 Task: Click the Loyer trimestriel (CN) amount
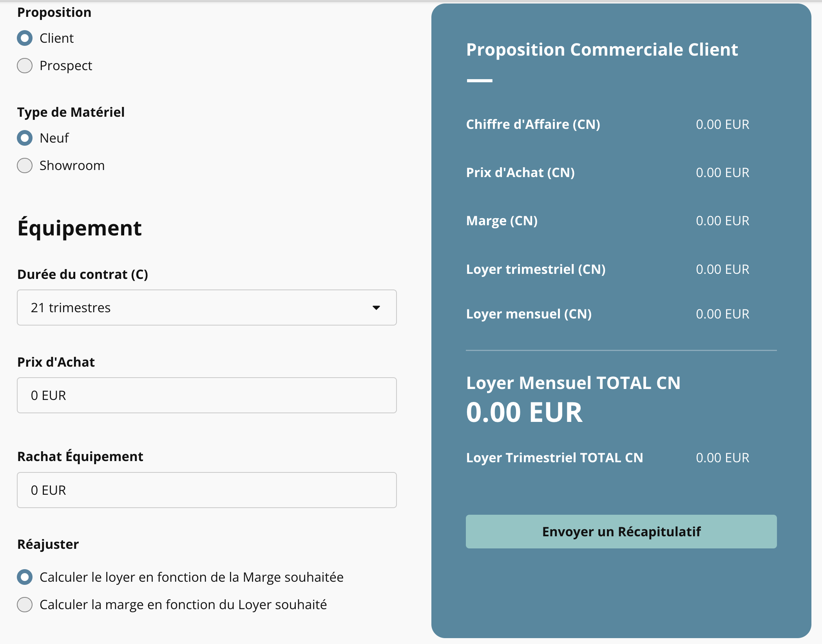coord(722,270)
